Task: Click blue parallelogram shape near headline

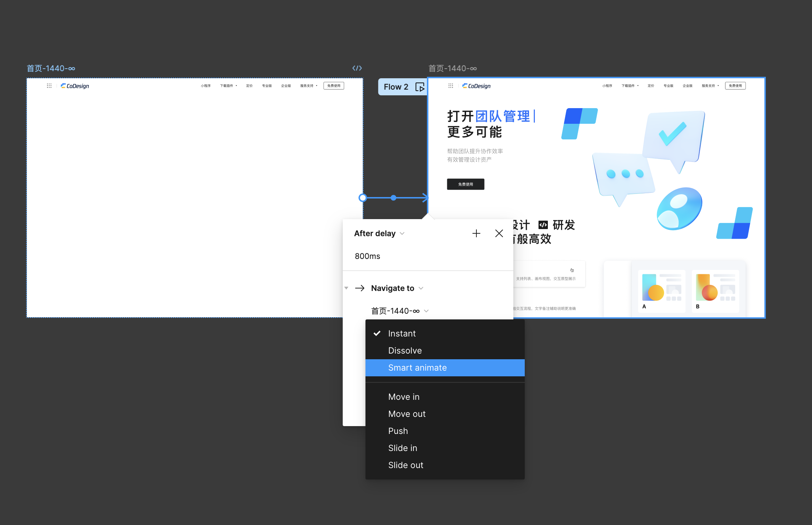Action: 579,124
